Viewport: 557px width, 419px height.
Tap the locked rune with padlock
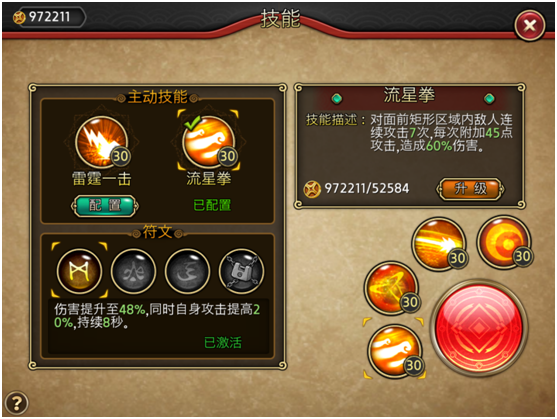coord(242,271)
